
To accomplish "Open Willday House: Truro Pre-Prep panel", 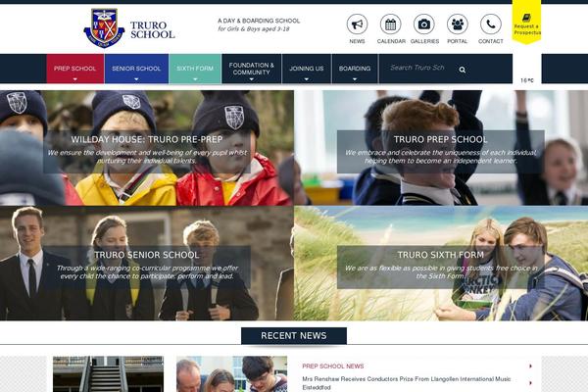I will pyautogui.click(x=147, y=148).
